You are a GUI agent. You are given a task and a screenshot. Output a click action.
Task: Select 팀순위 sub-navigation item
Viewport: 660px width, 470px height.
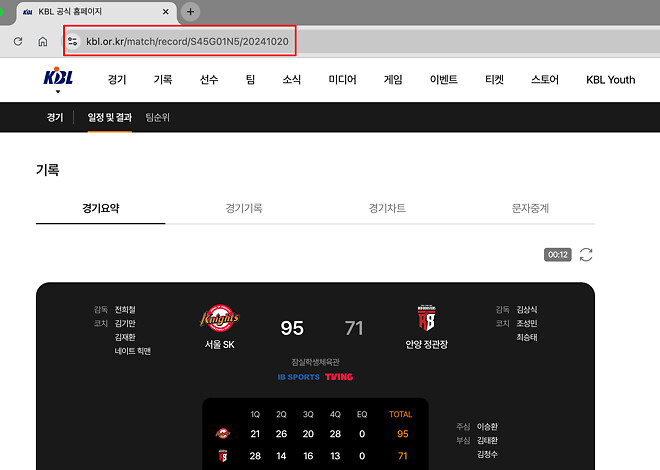(157, 117)
